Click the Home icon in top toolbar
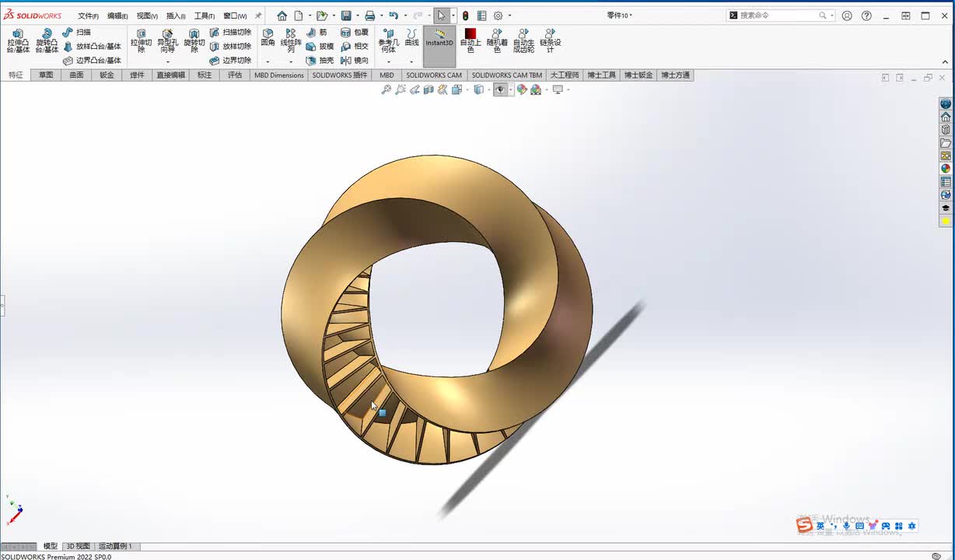Screen dimensions: 955x560 point(282,16)
